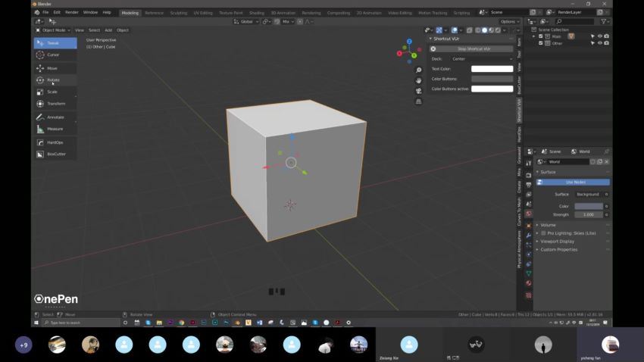
Task: Toggle camera view icon in viewport
Action: 418,91
